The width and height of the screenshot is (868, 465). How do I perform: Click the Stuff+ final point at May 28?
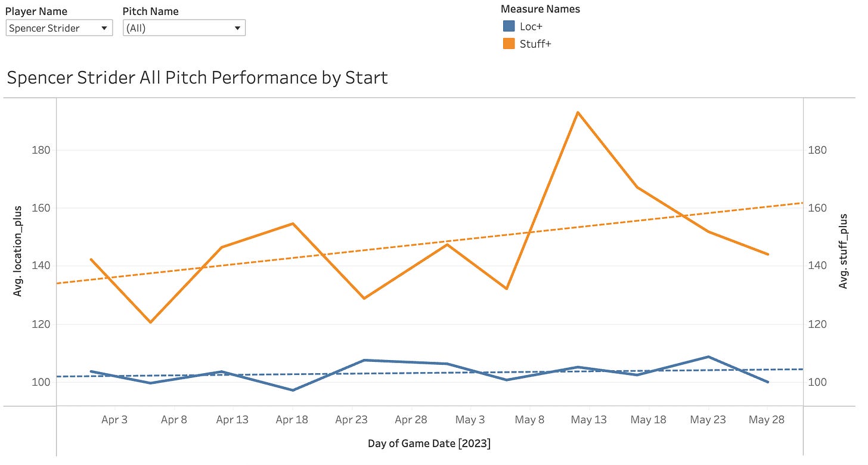point(767,255)
